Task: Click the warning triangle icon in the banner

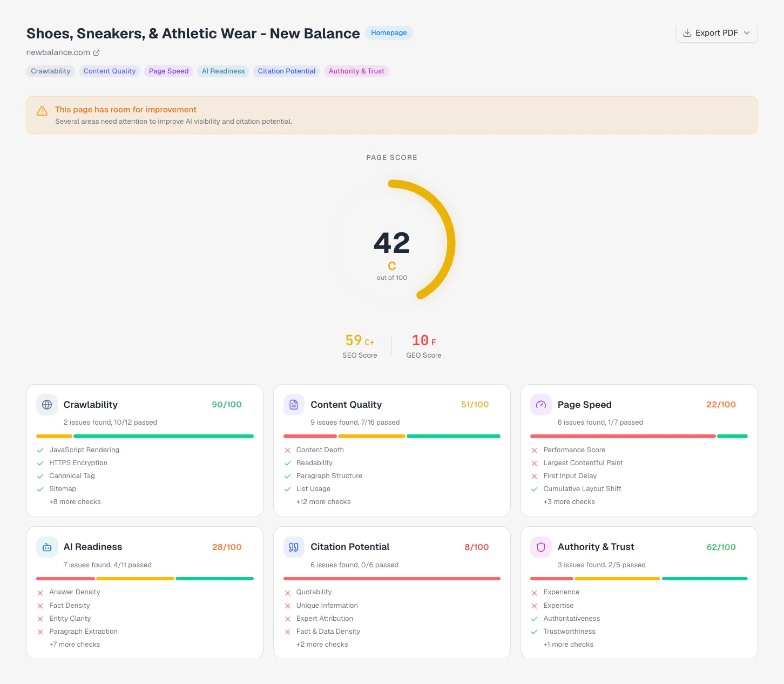Action: pos(42,111)
